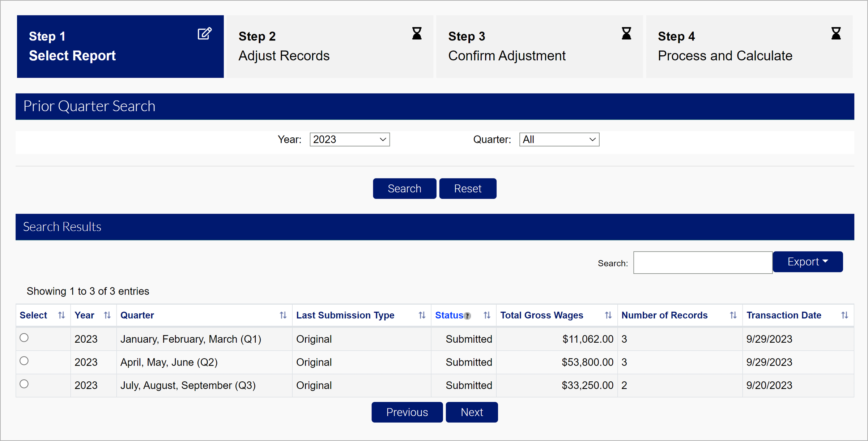The image size is (868, 441).
Task: Sort the Quarter column using arrows
Action: click(x=283, y=315)
